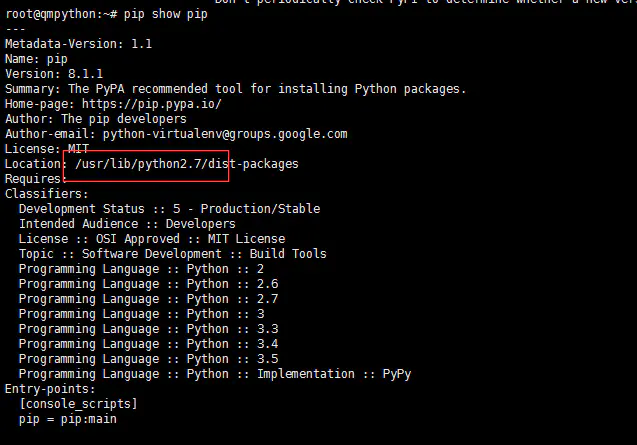Select the Summary line about PyPA tool
The width and height of the screenshot is (637, 445).
click(236, 89)
